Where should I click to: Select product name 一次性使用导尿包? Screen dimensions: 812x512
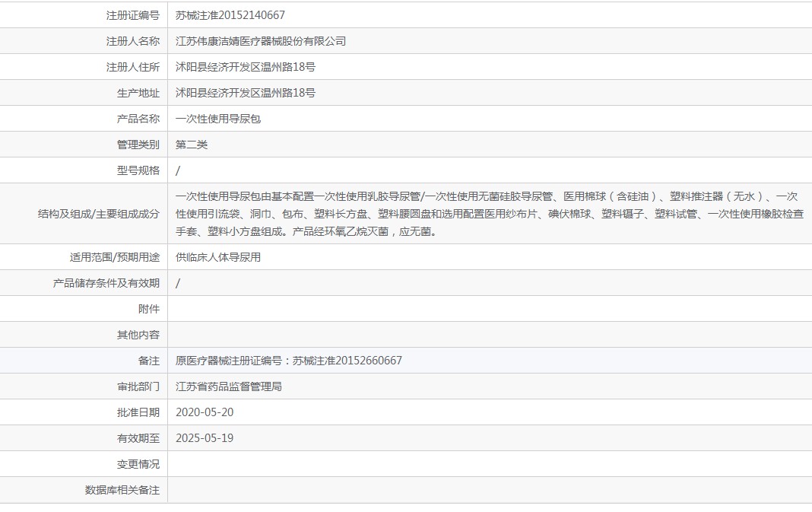[218, 119]
